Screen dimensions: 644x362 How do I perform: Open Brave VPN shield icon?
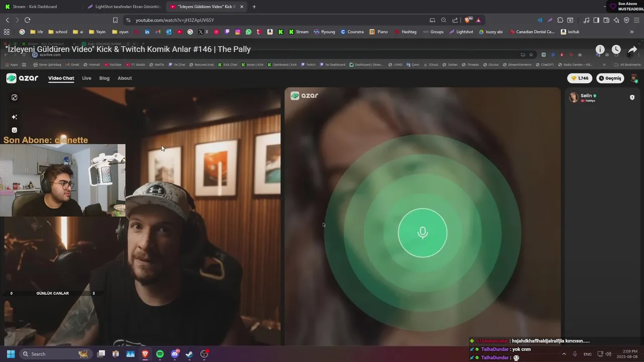(x=626, y=20)
